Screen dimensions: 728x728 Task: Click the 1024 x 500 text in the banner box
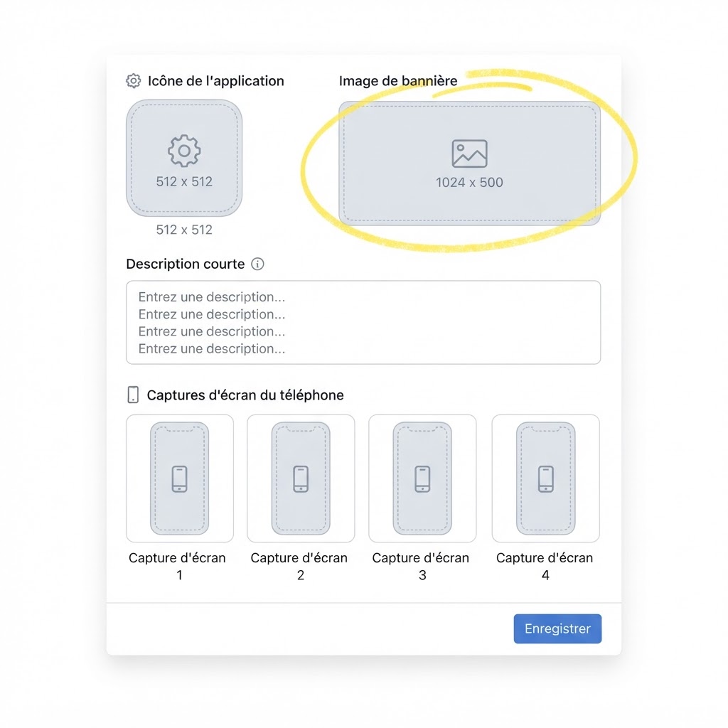[469, 183]
